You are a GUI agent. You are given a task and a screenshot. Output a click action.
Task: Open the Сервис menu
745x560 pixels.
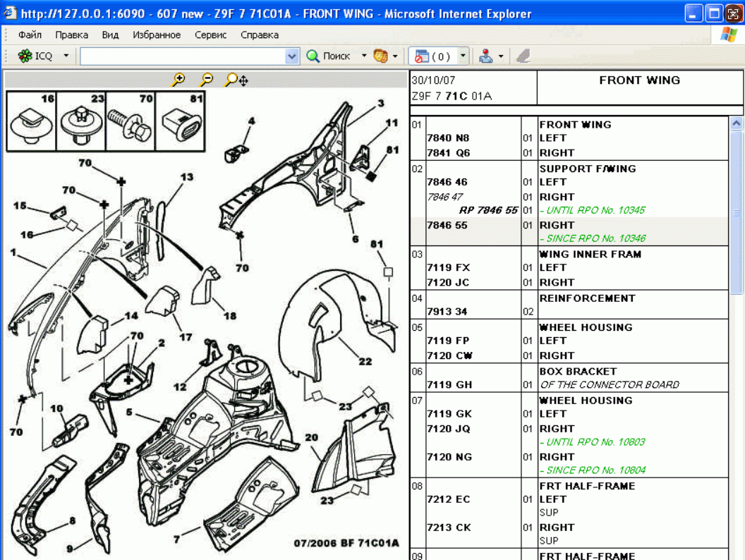coord(210,35)
